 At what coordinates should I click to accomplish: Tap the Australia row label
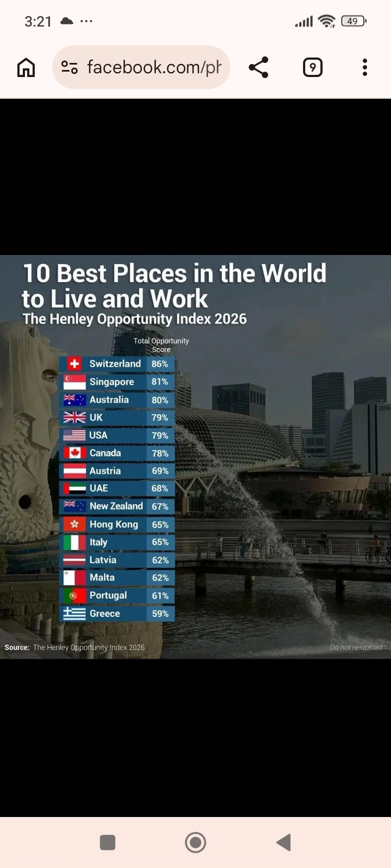[x=109, y=400]
